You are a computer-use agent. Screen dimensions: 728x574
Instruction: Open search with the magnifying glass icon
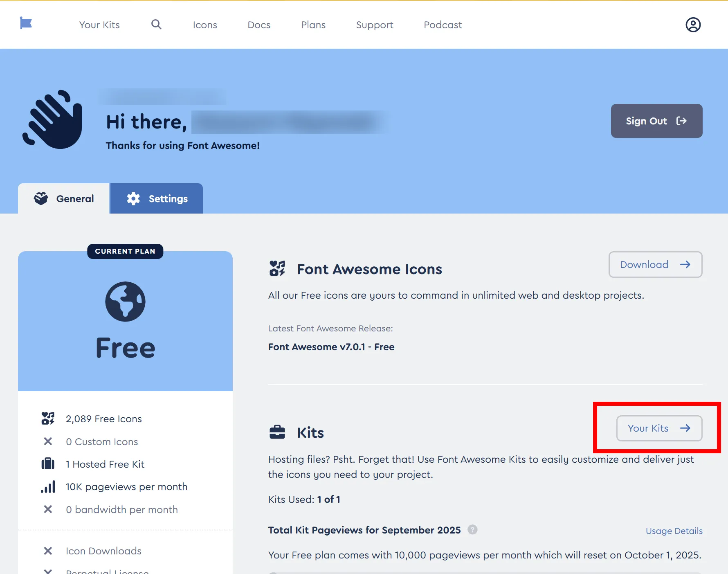[x=156, y=25]
